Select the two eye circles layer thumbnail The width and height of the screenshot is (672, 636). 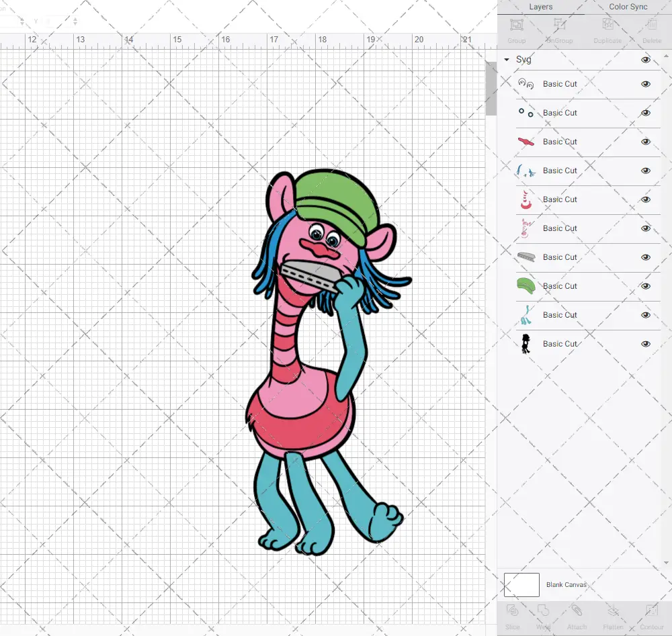pyautogui.click(x=526, y=113)
